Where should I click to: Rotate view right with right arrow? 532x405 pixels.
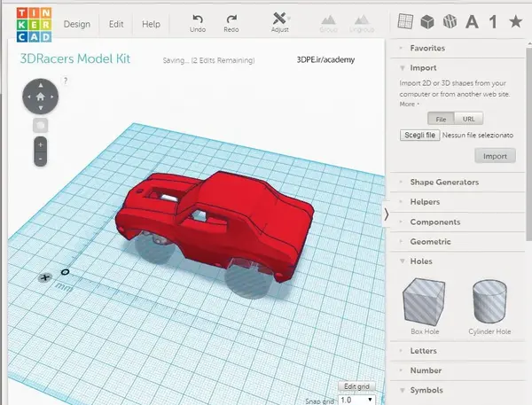(52, 97)
